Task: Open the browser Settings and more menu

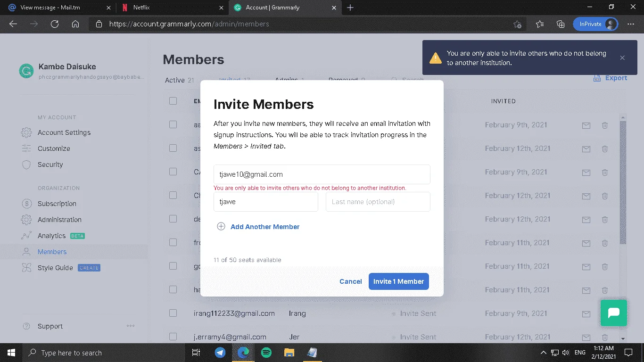Action: point(631,24)
